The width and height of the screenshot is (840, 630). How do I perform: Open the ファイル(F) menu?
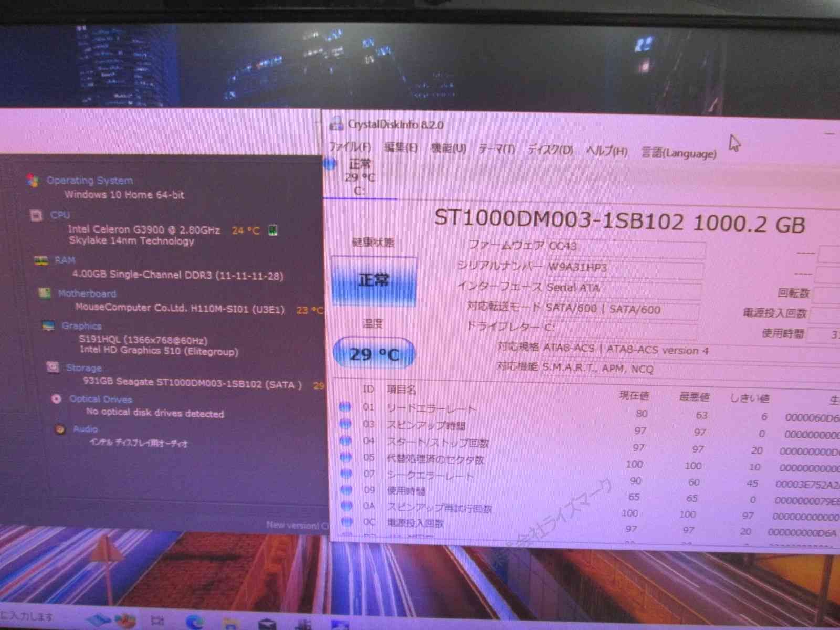350,147
